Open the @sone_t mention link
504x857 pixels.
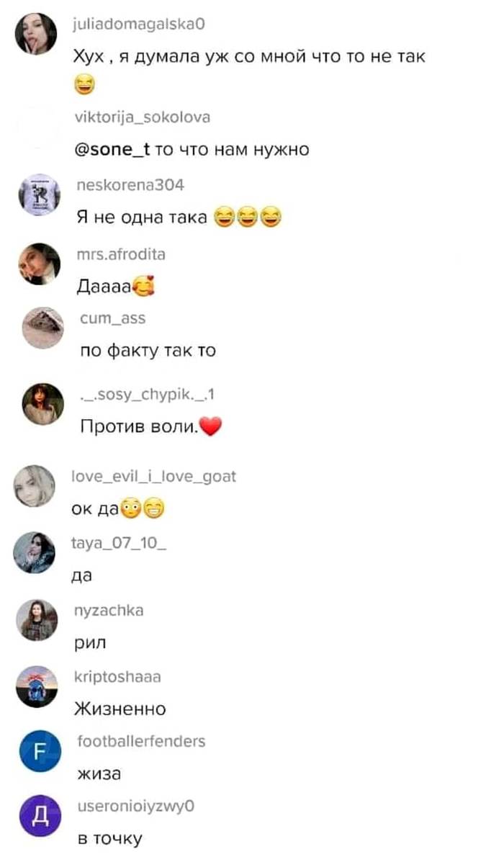pyautogui.click(x=112, y=150)
